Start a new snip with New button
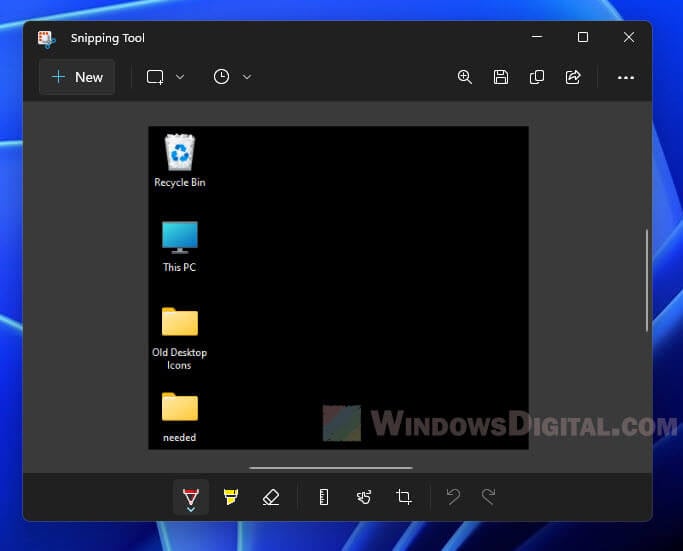683x551 pixels. click(77, 77)
